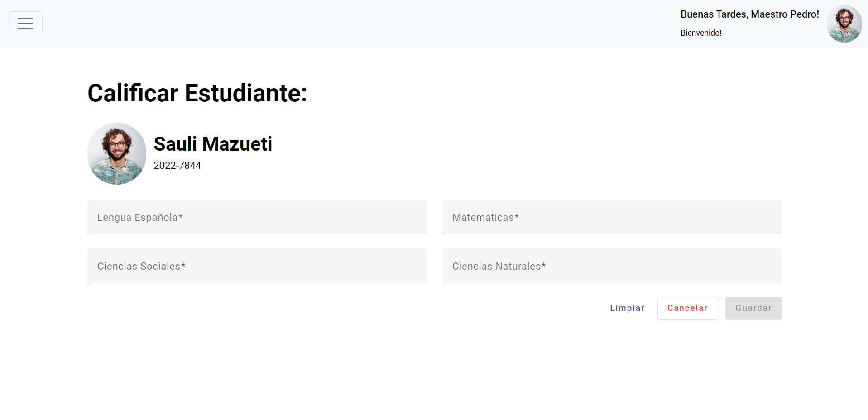The image size is (868, 420).
Task: Click the 'Buenas Tardes, Maestro Pedro!' greeting
Action: 749,14
